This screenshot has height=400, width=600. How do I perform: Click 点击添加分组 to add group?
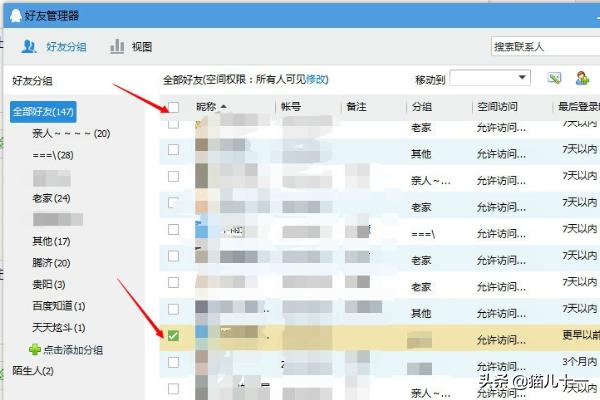point(72,350)
